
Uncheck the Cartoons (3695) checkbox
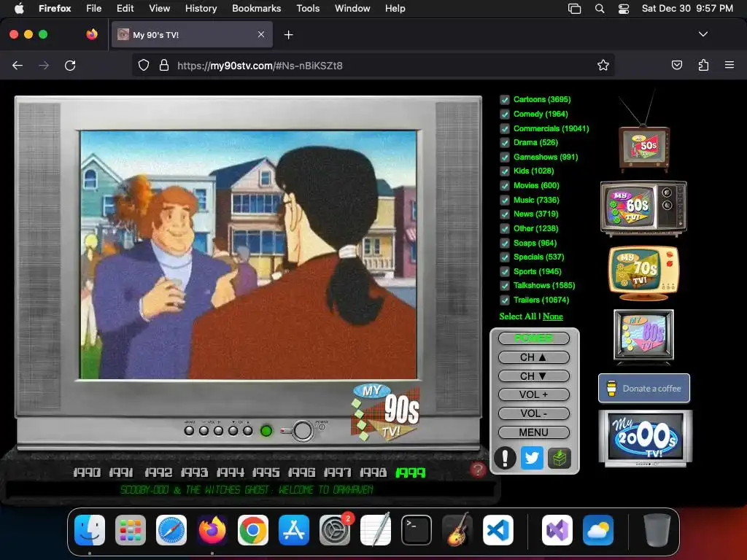[505, 100]
